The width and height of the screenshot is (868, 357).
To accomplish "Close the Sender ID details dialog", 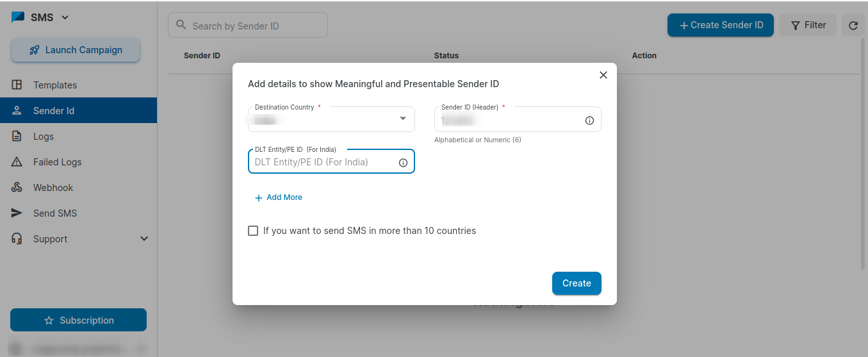I will (x=603, y=75).
